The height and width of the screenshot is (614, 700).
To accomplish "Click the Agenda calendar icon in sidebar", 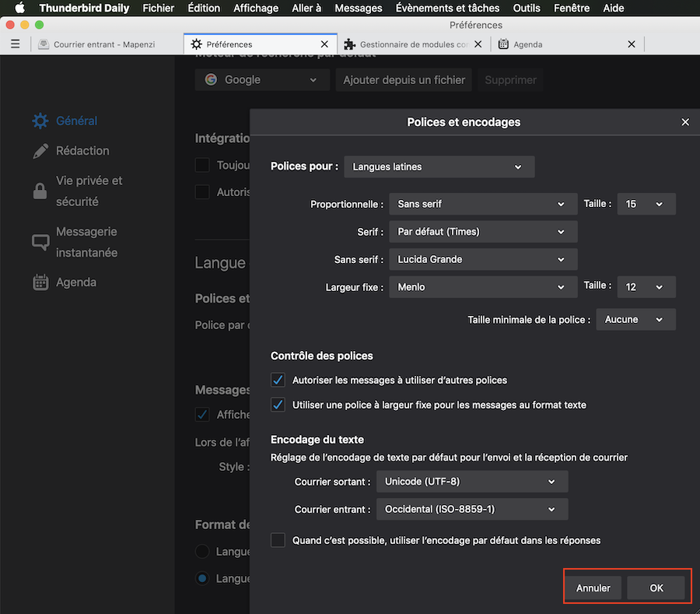I will click(40, 282).
